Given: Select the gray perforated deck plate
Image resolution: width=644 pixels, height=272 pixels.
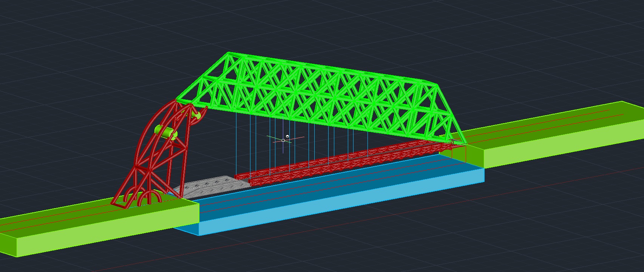Looking at the screenshot, I should point(212,187).
